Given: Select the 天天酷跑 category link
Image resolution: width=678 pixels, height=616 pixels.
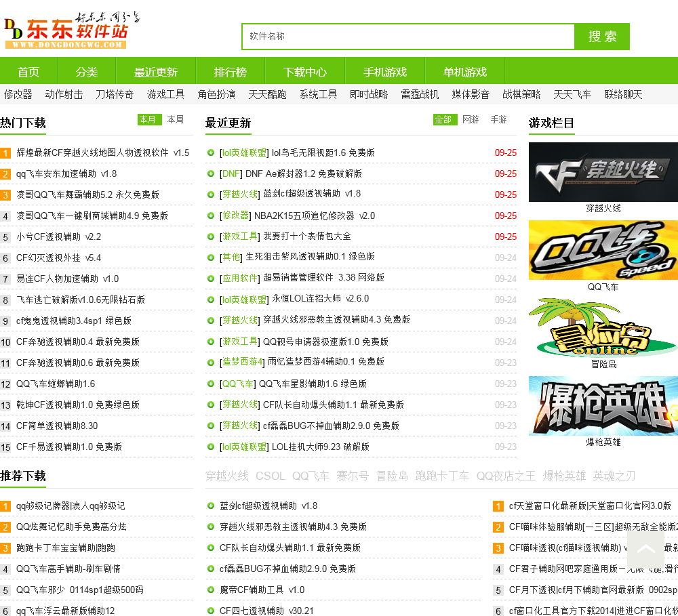Looking at the screenshot, I should (x=267, y=94).
